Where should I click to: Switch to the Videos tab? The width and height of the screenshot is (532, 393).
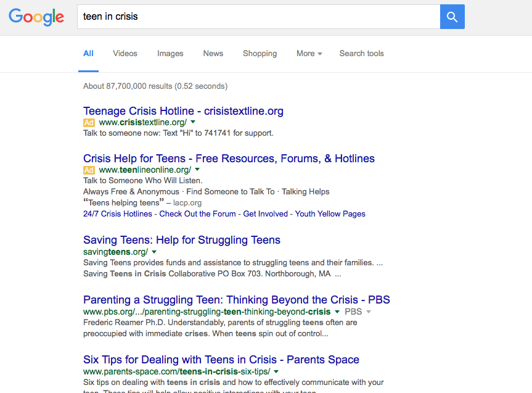tap(125, 54)
